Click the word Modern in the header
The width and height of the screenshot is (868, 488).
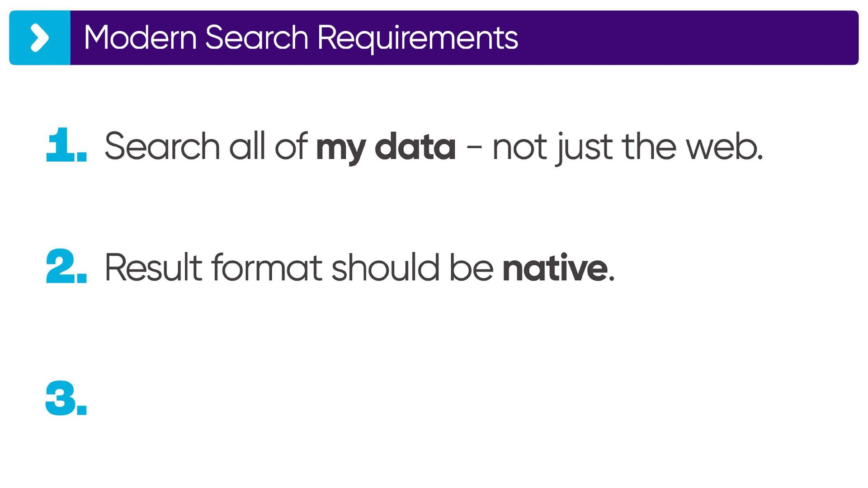(x=140, y=37)
